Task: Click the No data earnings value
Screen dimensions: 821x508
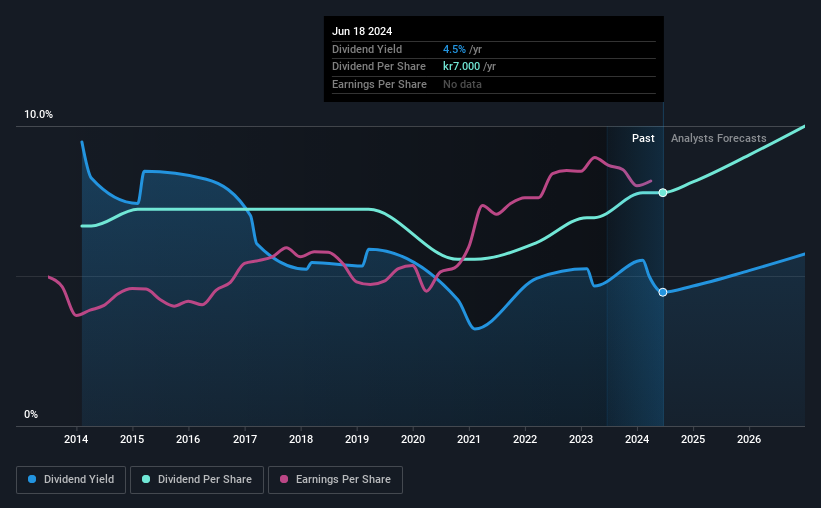Action: pyautogui.click(x=462, y=84)
